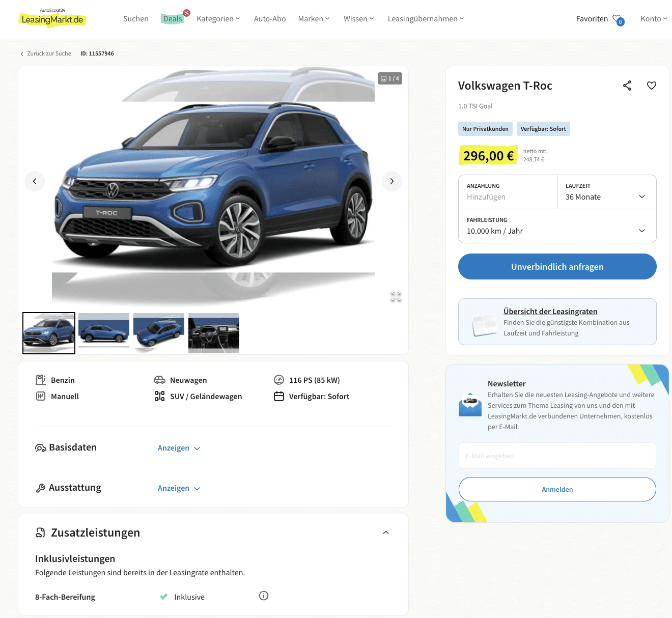The width and height of the screenshot is (672, 618).
Task: Collapse the Zusatzleistungen section chevron
Action: tap(386, 532)
